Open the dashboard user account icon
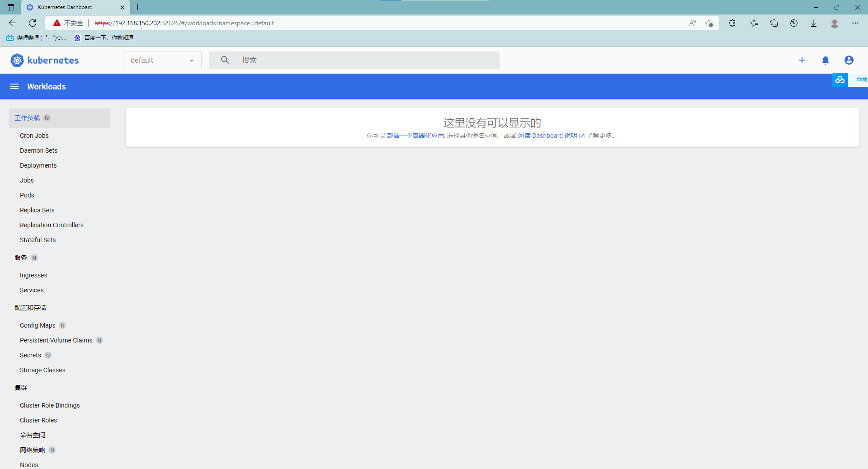This screenshot has height=469, width=868. [849, 60]
